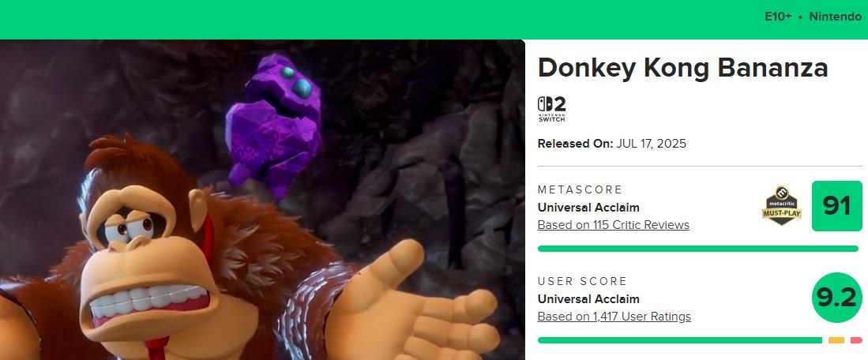Click the METASCORE heading

point(580,189)
